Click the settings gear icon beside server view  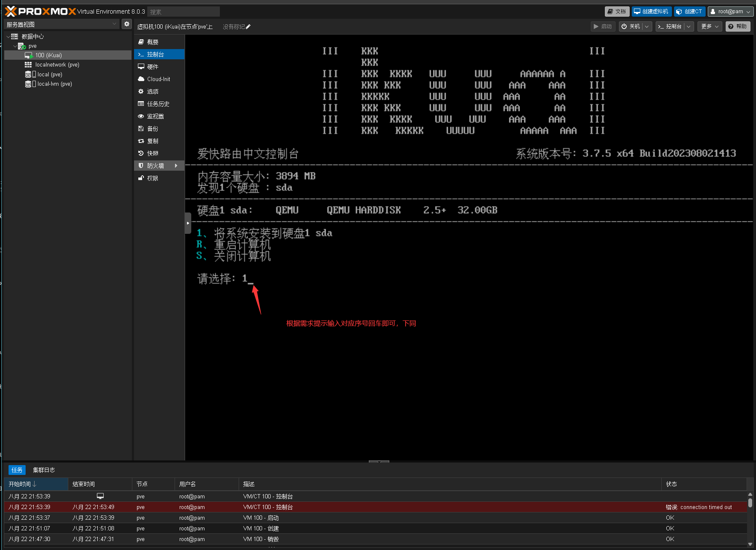coord(126,24)
